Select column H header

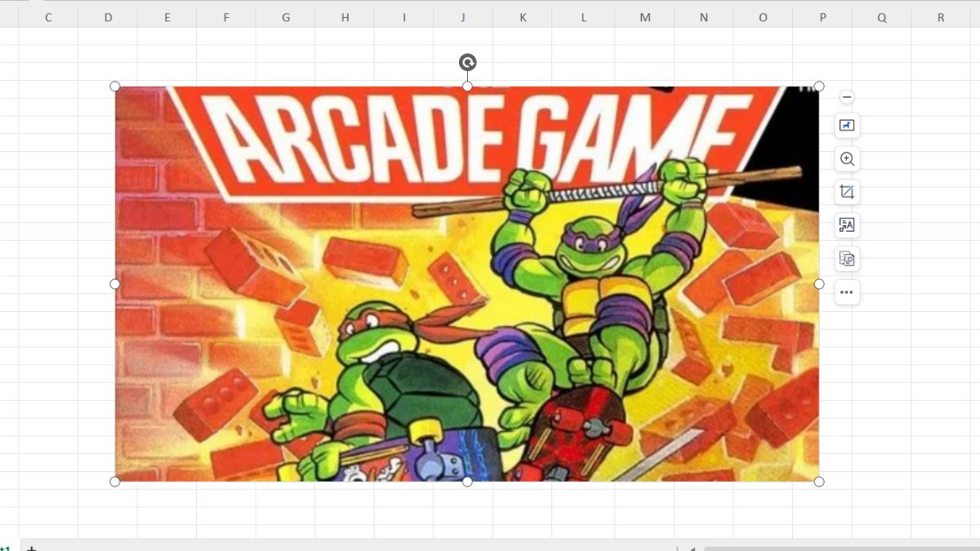click(x=345, y=17)
